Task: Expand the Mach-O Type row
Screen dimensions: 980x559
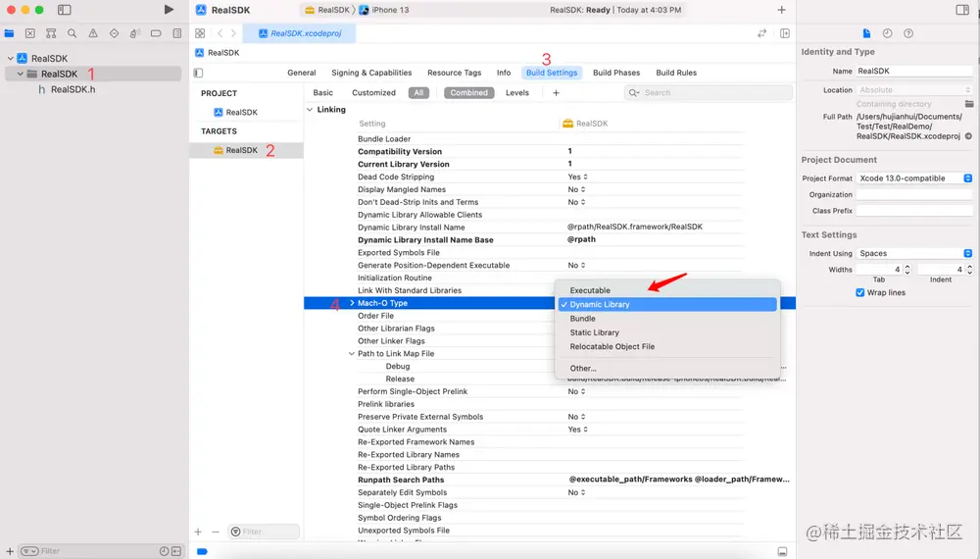Action: coord(352,303)
